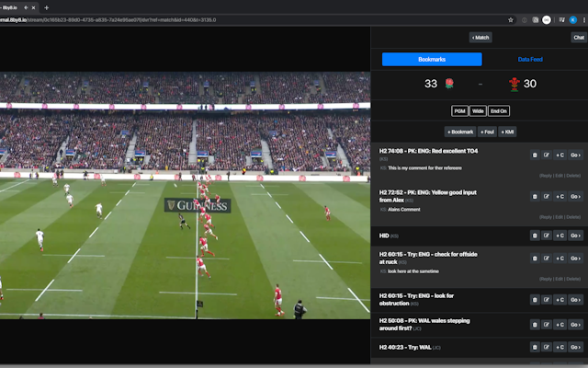This screenshot has height=368, width=588.
Task: Edit the H2 50:08 PK: WAL bookmark
Action: click(x=547, y=325)
